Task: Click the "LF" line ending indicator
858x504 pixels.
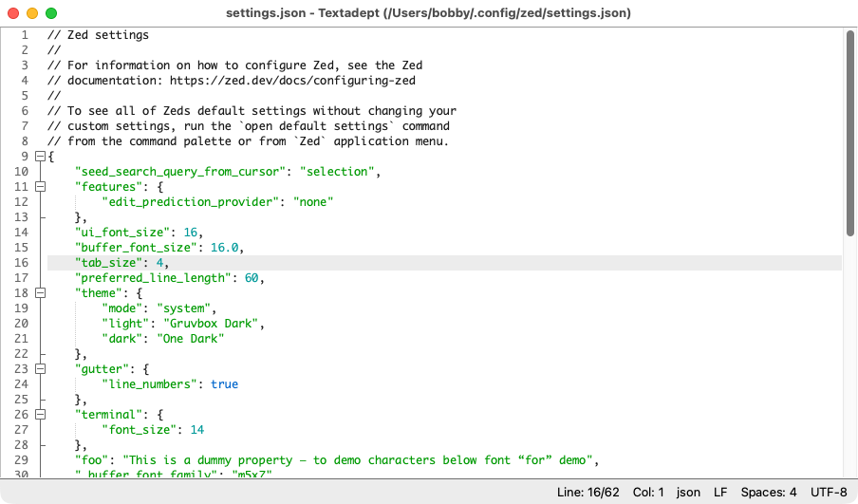Action: 720,492
